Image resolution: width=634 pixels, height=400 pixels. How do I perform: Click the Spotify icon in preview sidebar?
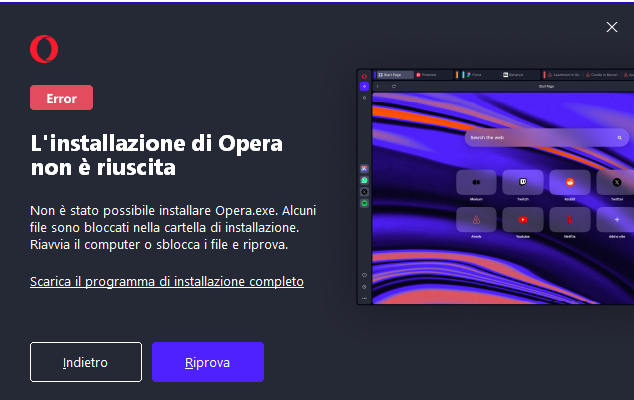(x=364, y=203)
